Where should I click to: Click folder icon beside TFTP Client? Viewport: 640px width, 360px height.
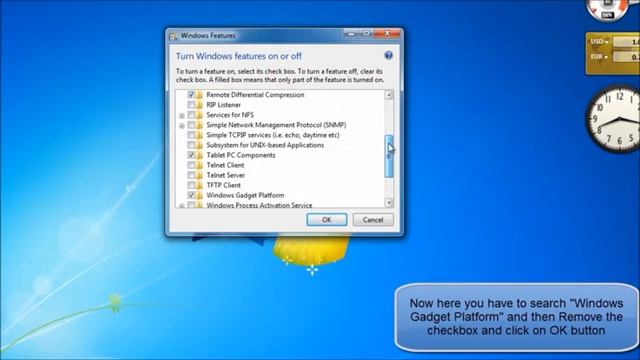coord(199,185)
